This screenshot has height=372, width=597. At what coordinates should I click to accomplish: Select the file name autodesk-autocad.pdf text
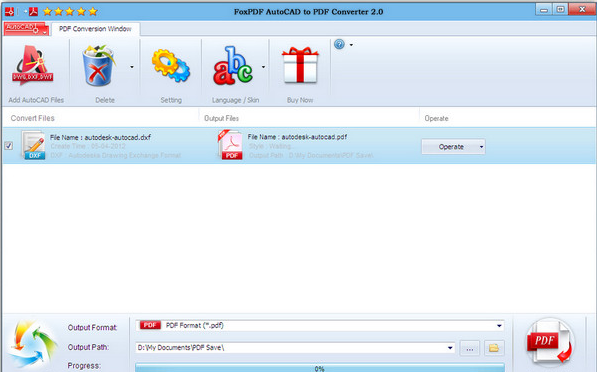[314, 137]
